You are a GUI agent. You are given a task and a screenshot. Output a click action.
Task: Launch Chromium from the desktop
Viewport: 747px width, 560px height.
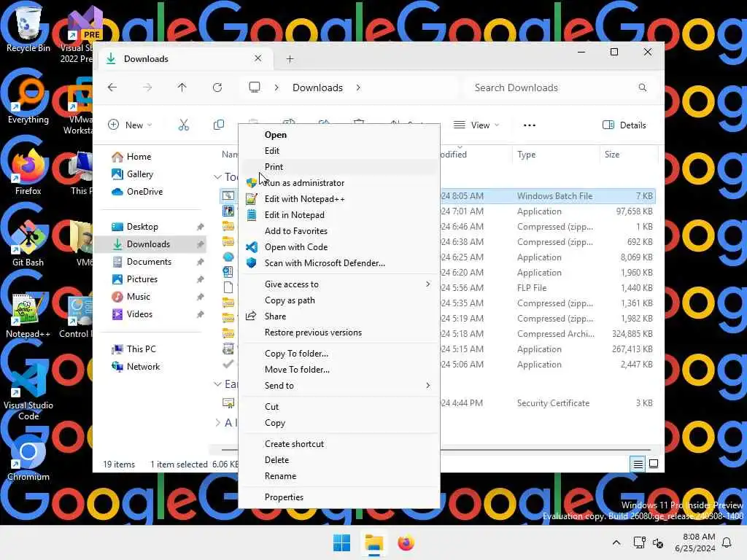28,458
